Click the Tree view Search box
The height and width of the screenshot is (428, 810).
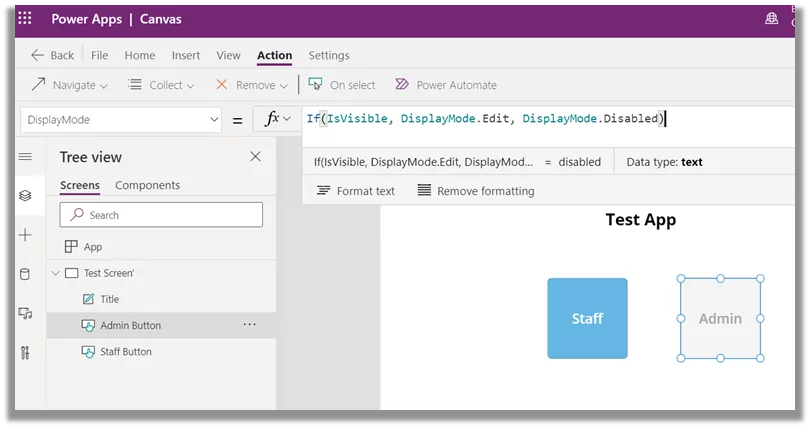click(x=161, y=215)
